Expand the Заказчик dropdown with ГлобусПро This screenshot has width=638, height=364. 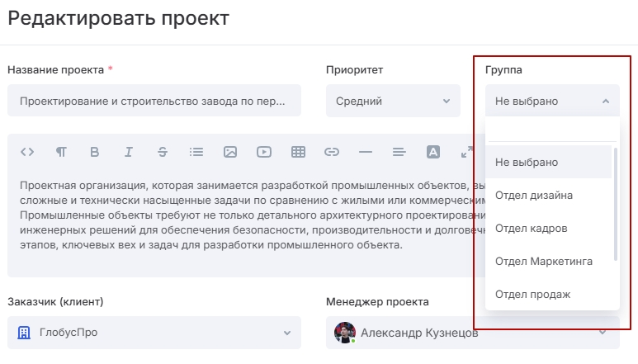click(x=154, y=333)
